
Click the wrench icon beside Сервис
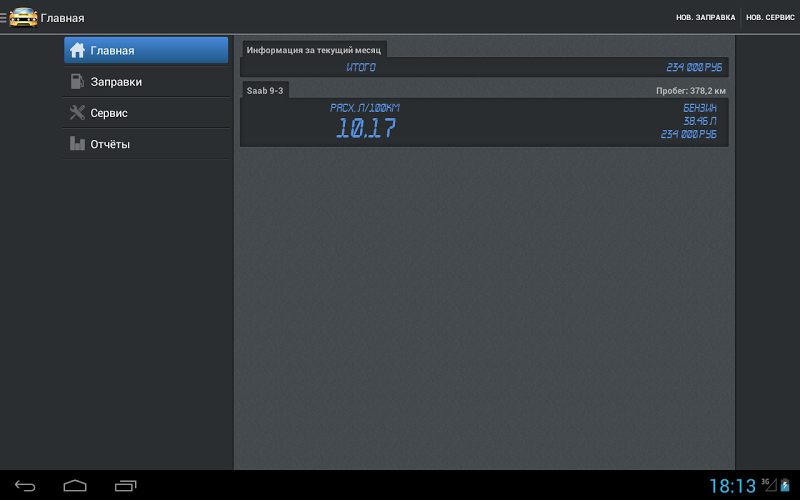tap(77, 112)
